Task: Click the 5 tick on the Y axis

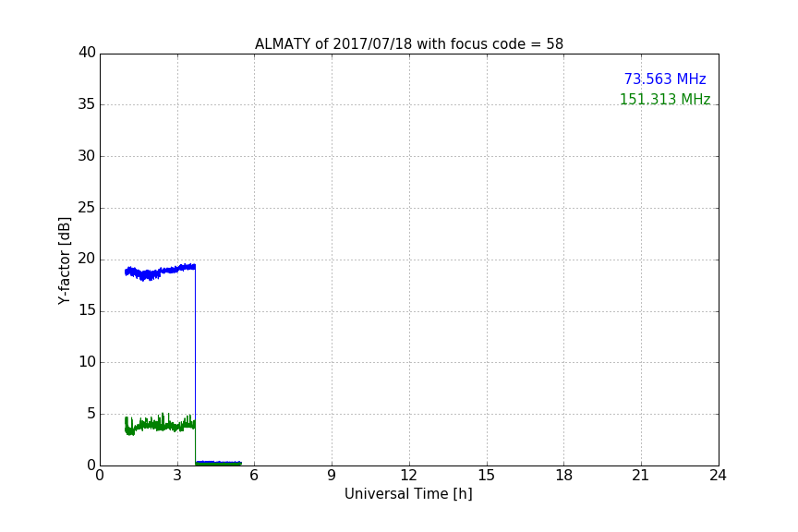Action: coord(91,414)
